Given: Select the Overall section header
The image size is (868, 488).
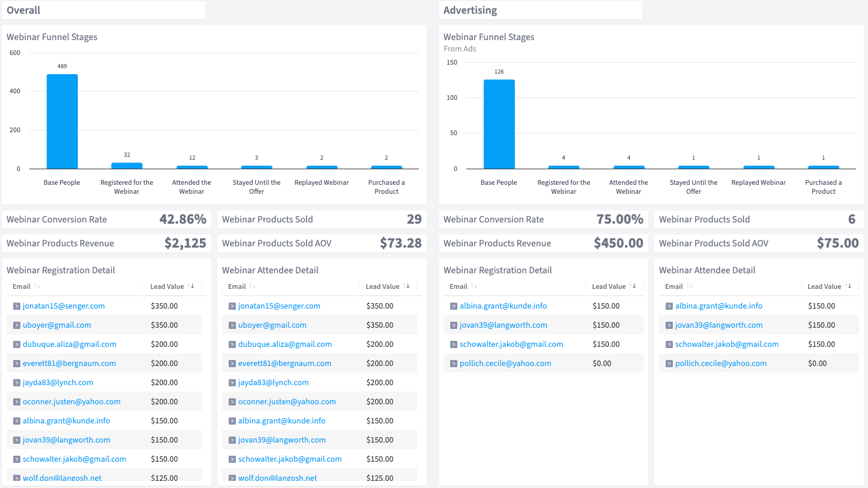Looking at the screenshot, I should pyautogui.click(x=24, y=10).
